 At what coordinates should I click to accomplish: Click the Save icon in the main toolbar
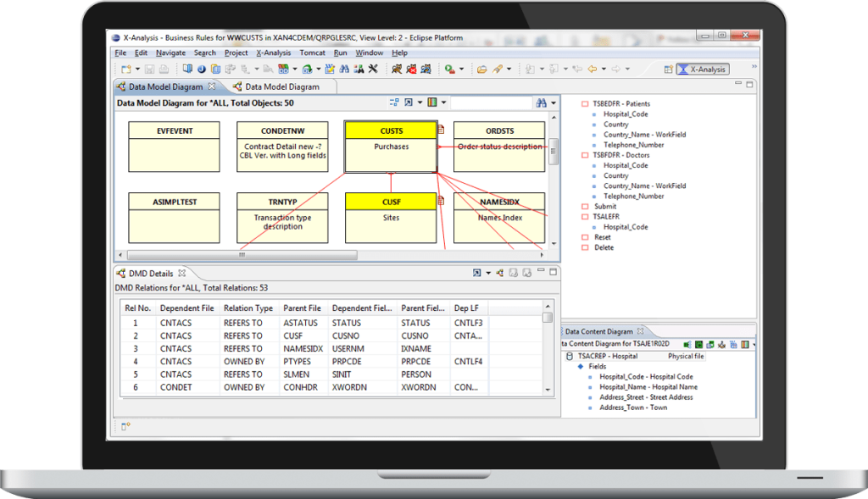(x=149, y=69)
